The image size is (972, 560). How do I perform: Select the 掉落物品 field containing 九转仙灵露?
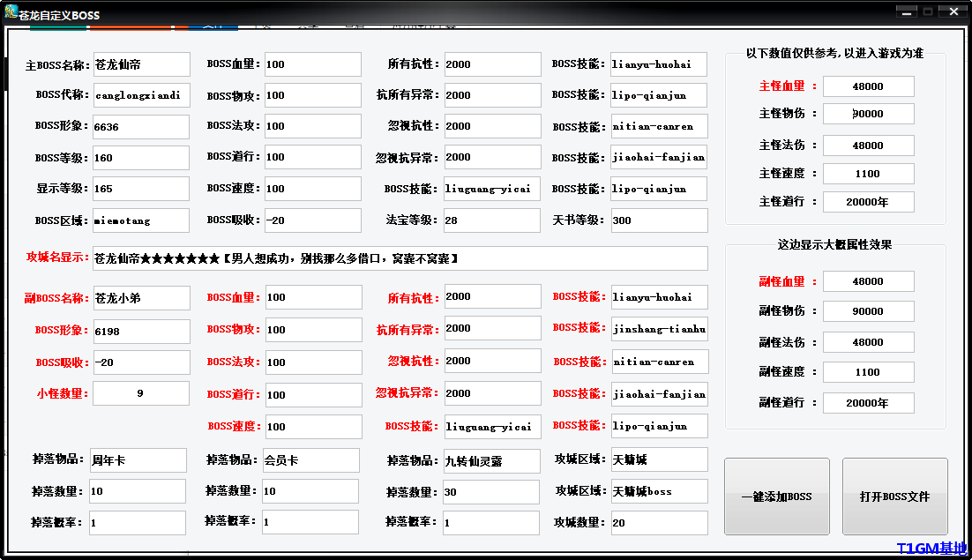[492, 461]
